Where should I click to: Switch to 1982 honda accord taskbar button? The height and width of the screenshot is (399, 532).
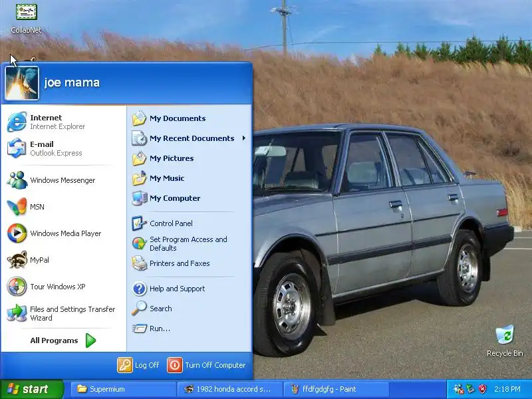tap(229, 389)
